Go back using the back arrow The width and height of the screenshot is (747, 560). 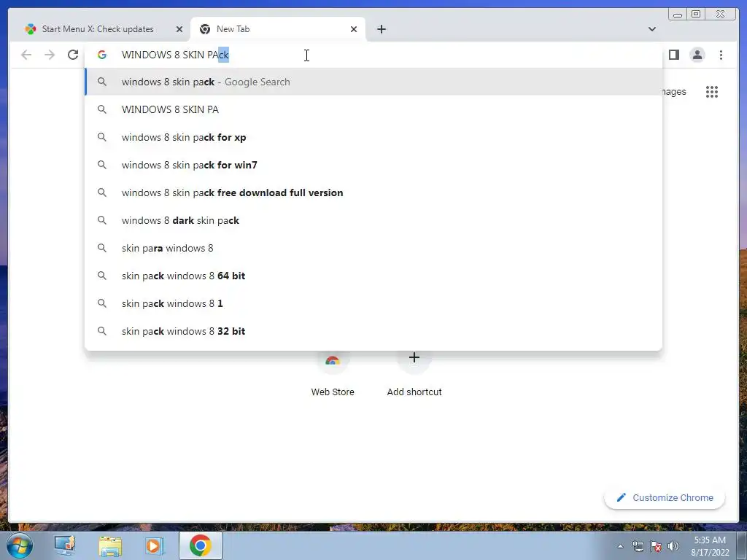click(x=26, y=55)
